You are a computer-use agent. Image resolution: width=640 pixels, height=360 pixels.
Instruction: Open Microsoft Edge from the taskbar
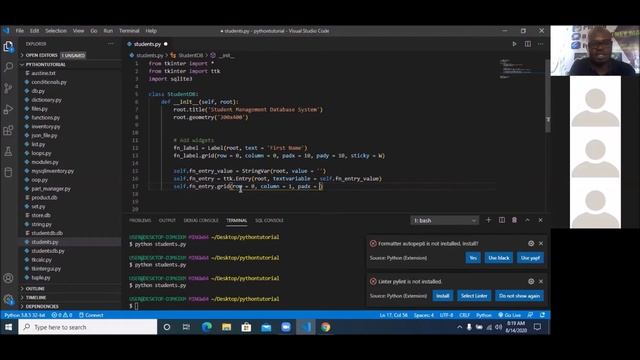[207, 327]
